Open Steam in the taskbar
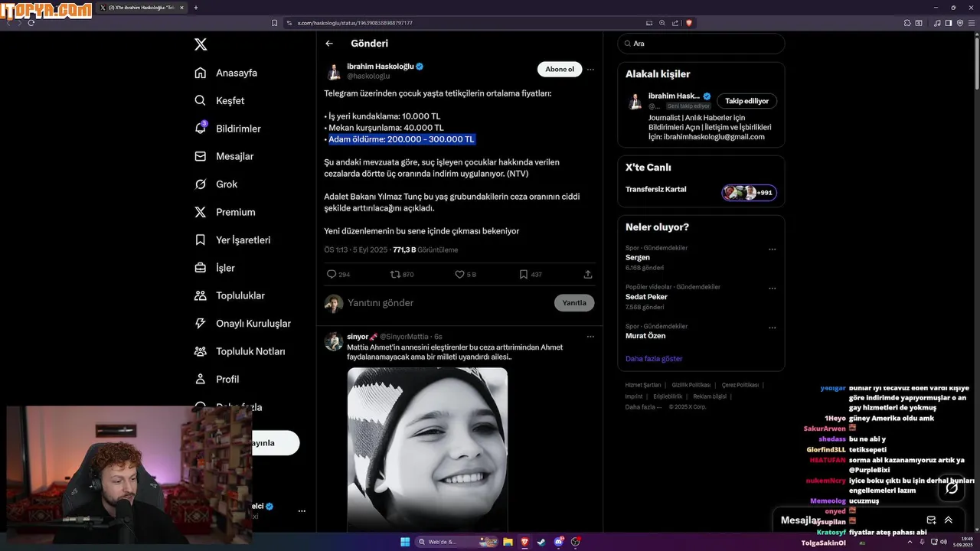980x551 pixels. [x=541, y=542]
